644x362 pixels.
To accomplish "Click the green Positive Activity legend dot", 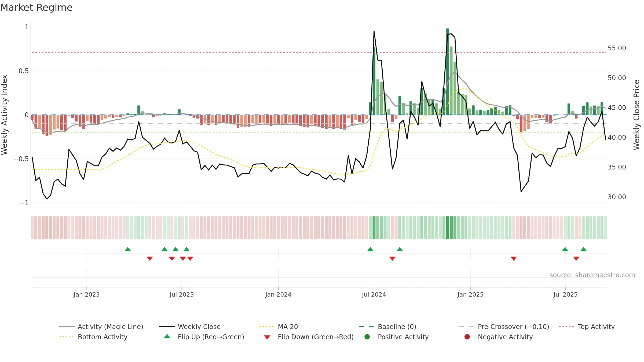I will pyautogui.click(x=367, y=337).
